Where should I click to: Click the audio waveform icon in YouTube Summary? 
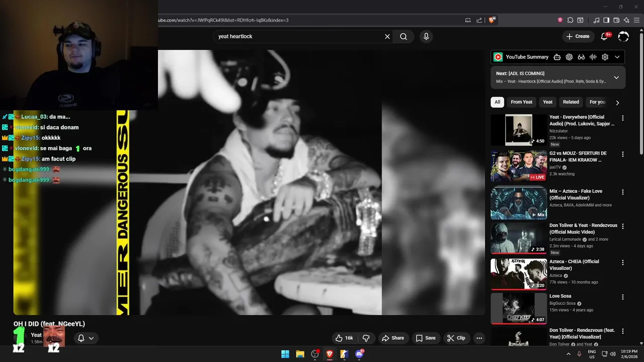pos(593,57)
